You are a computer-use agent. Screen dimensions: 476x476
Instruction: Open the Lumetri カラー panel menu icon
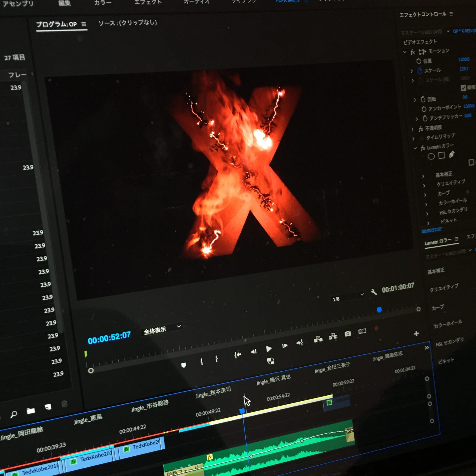coord(457,239)
